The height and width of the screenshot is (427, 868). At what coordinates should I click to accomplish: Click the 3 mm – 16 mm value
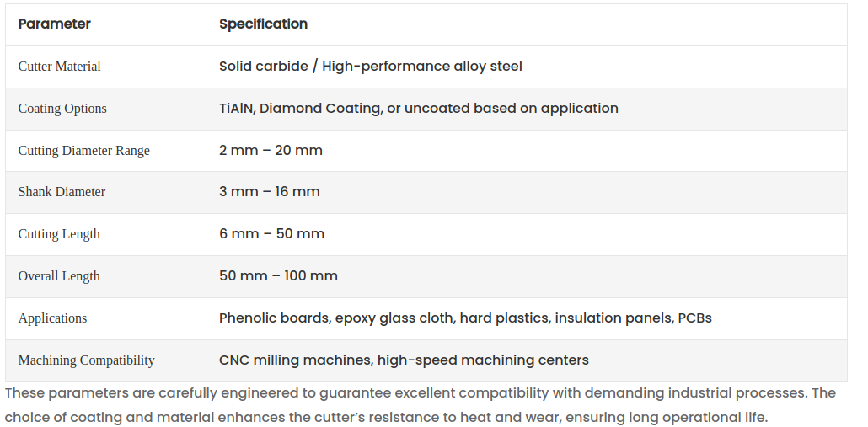269,192
